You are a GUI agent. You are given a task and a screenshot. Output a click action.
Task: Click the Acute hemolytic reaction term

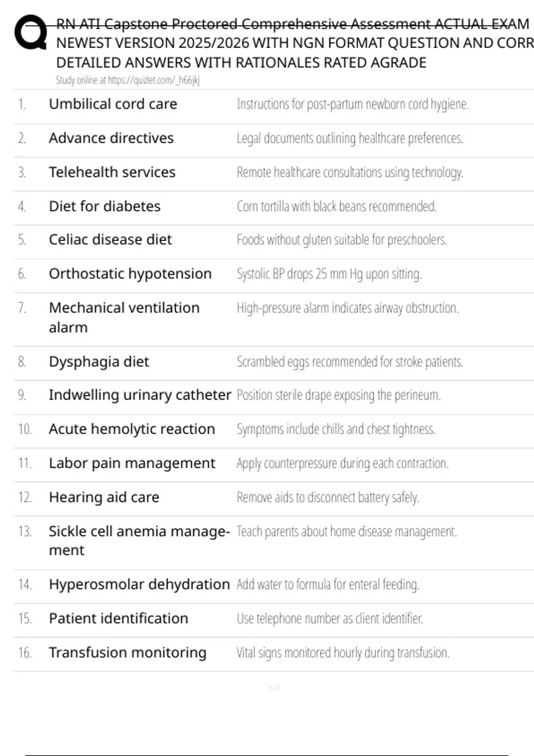pos(132,429)
